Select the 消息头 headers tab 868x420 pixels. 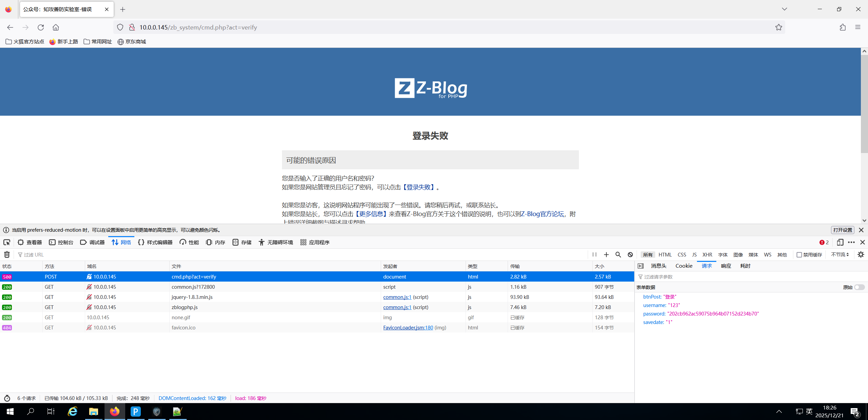(x=659, y=266)
